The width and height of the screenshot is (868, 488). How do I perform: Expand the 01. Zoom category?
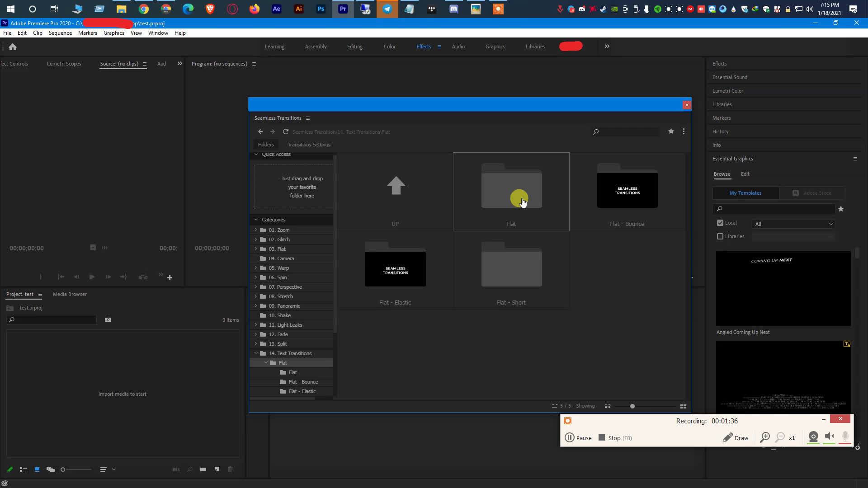(256, 230)
